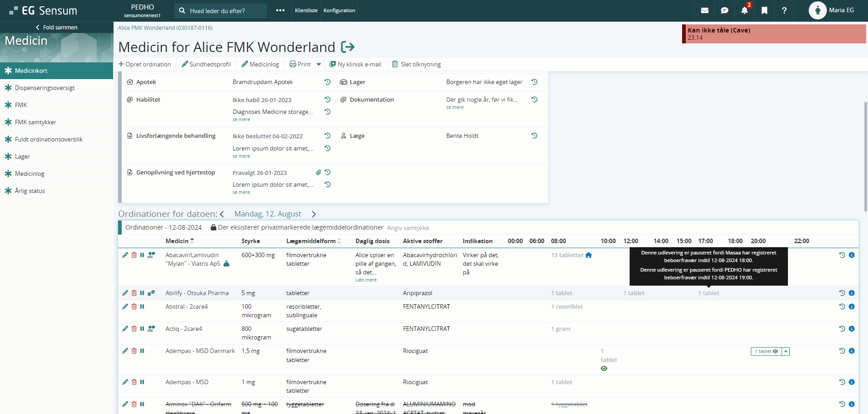Viewport: 868px width, 414px height.
Task: Open FMK samtykker in the sidebar
Action: [x=57, y=122]
